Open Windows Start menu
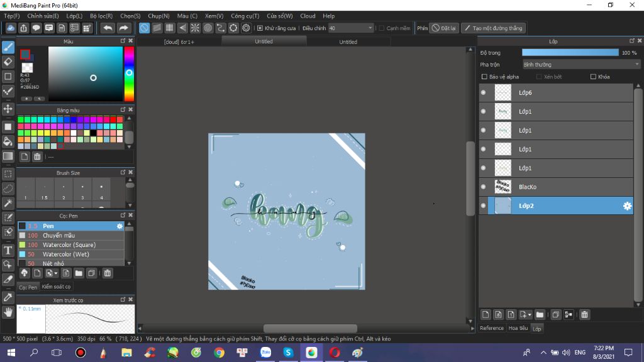The width and height of the screenshot is (644, 362). [x=11, y=353]
